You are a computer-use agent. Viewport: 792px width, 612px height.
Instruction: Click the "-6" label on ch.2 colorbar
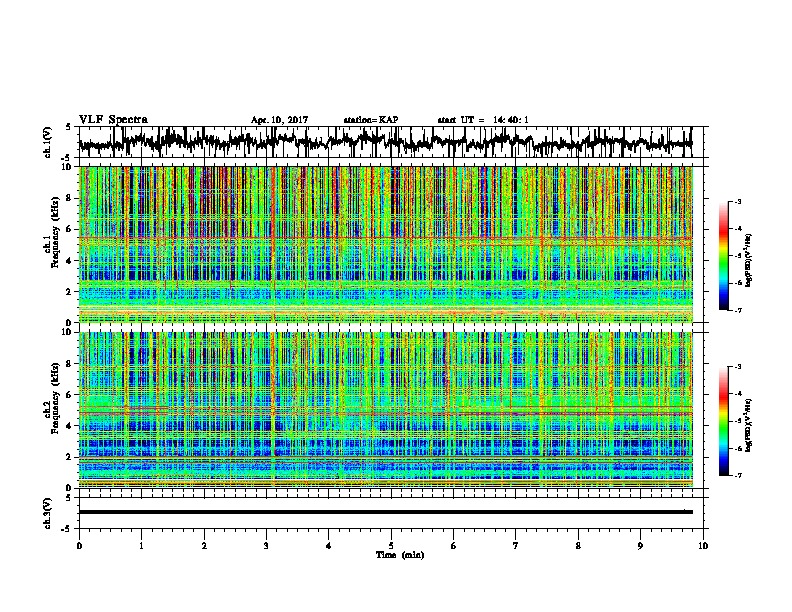(737, 448)
